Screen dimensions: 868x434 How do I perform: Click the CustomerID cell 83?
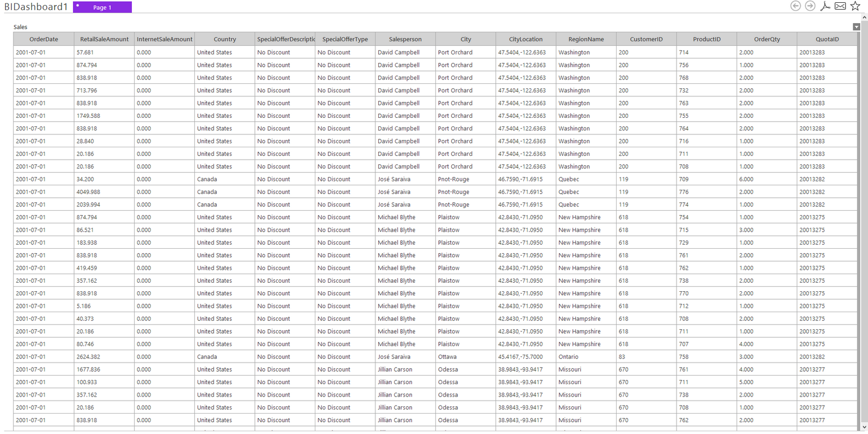pos(646,357)
